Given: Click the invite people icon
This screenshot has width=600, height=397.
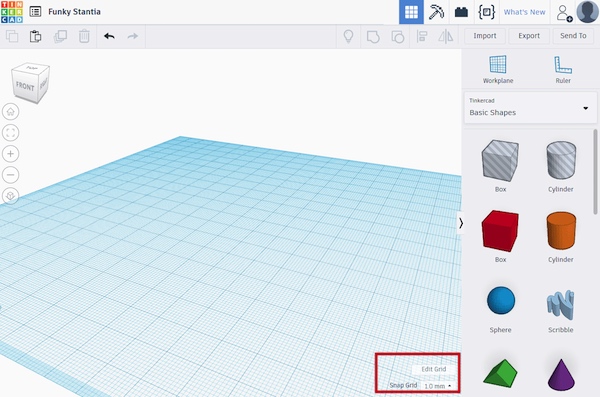Looking at the screenshot, I should 564,13.
